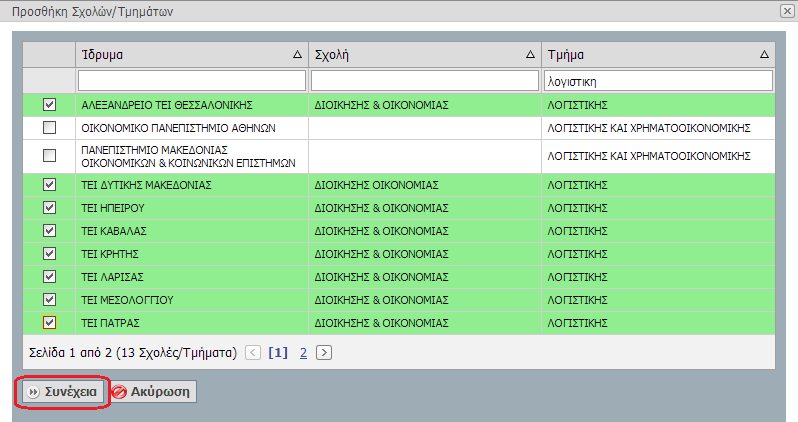Click ΔΙΟΙΚΗΣΗΣ & ΟΙΚΟΝΟΜΙΑΣ in ΤΕΙ ΚΡΗΤΗΣ row

[x=425, y=254]
